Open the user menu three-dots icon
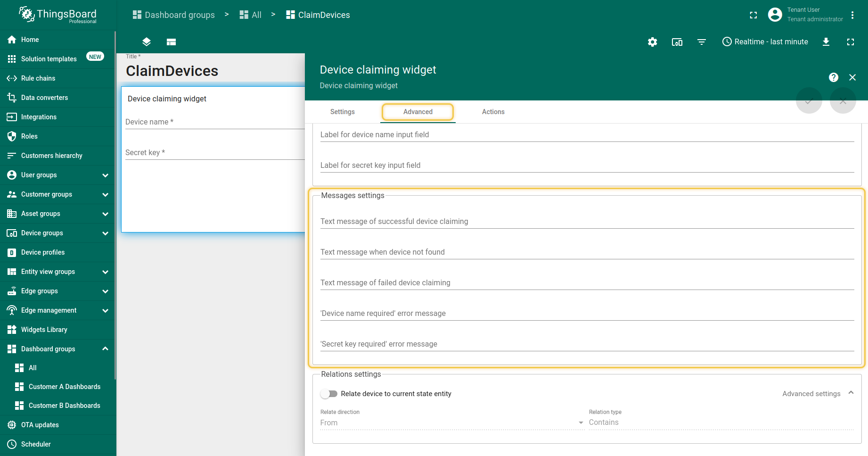 pos(852,15)
